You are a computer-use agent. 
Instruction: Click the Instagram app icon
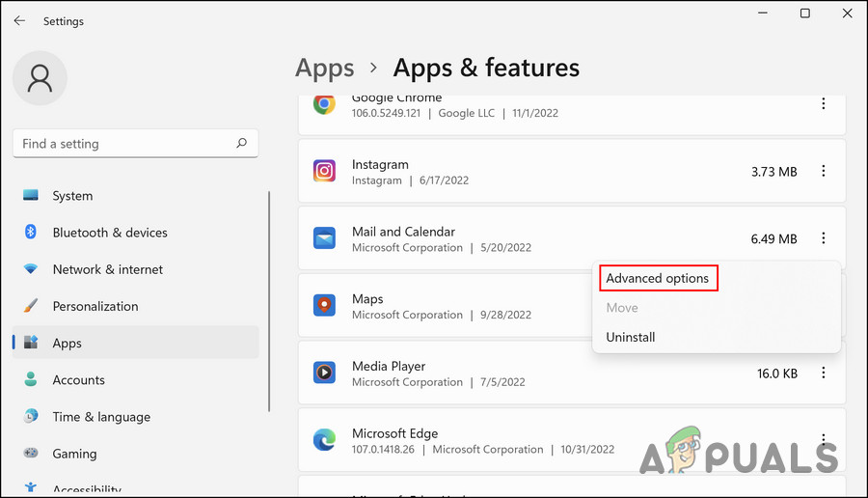pos(324,171)
